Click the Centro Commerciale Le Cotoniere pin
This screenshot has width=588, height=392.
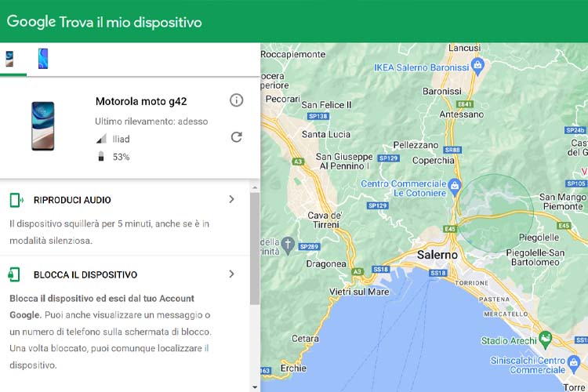click(x=455, y=187)
